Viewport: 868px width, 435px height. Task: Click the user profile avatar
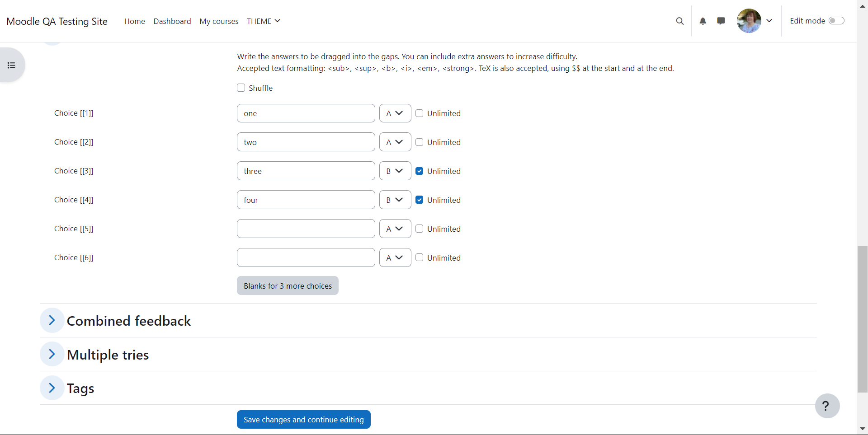(x=749, y=21)
